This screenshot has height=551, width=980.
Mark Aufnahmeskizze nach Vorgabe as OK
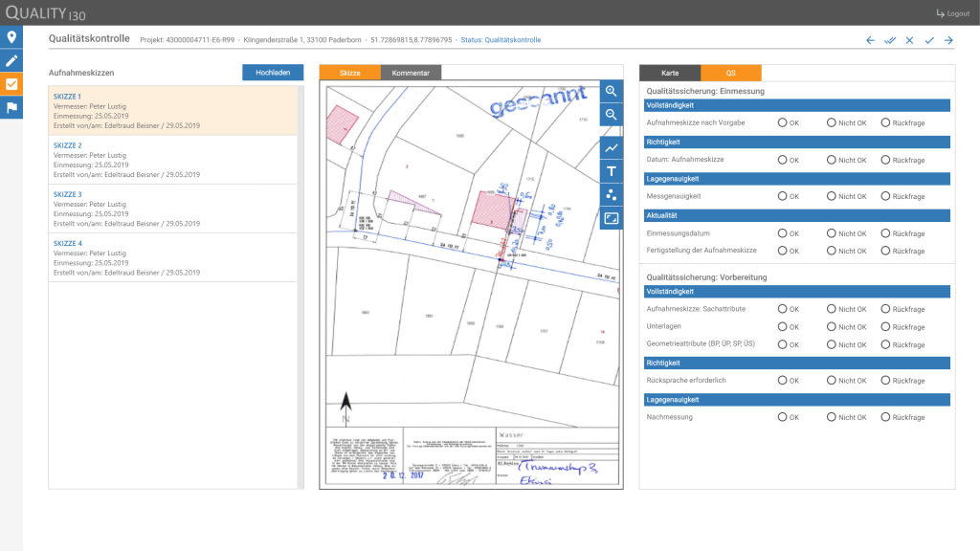pyautogui.click(x=782, y=122)
